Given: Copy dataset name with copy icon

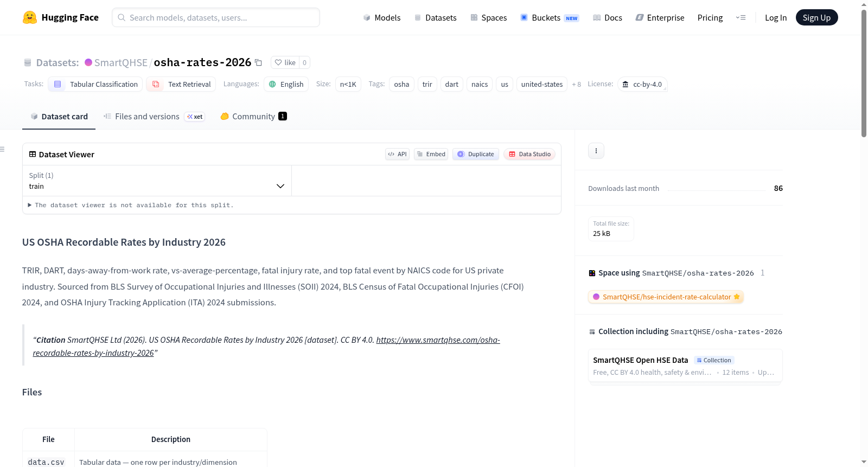Looking at the screenshot, I should pyautogui.click(x=259, y=63).
